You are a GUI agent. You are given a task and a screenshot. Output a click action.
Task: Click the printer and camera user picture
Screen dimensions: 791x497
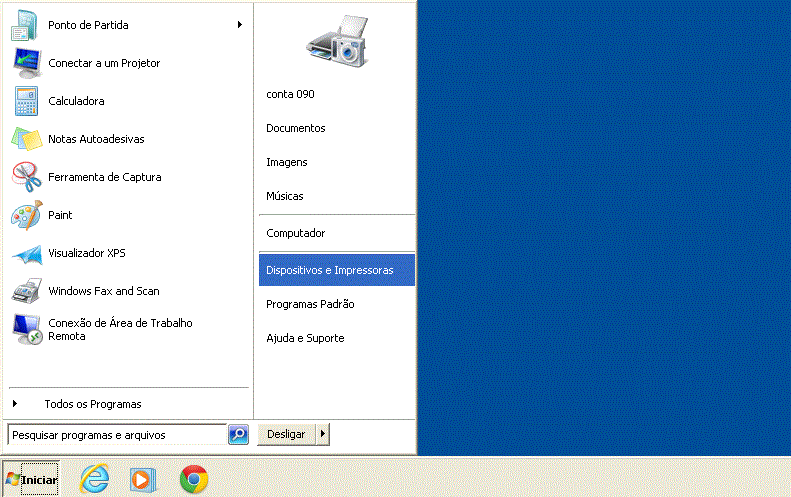338,41
